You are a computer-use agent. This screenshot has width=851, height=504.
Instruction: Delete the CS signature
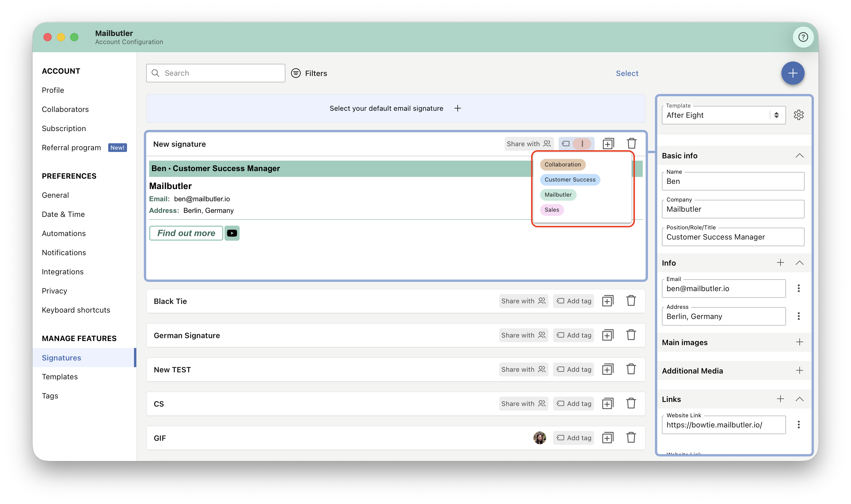click(631, 403)
